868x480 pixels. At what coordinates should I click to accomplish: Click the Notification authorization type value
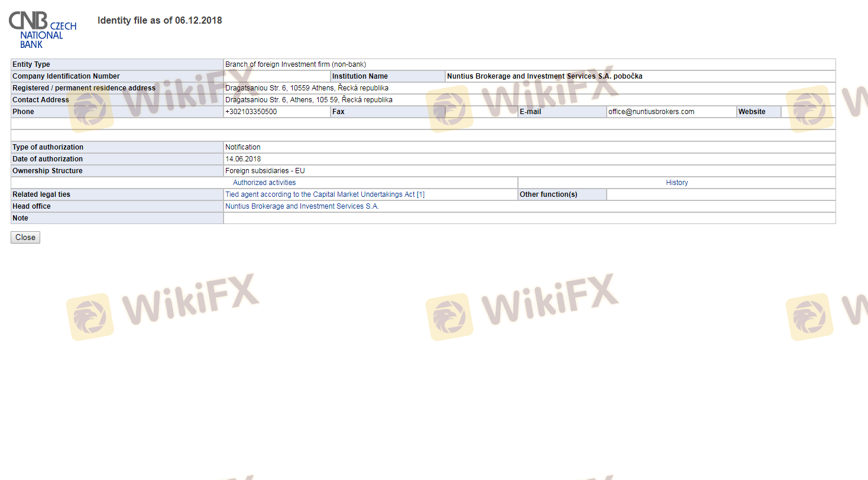coord(242,147)
